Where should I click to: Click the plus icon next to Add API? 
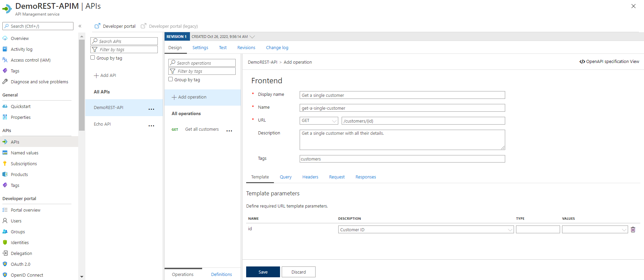(x=96, y=76)
